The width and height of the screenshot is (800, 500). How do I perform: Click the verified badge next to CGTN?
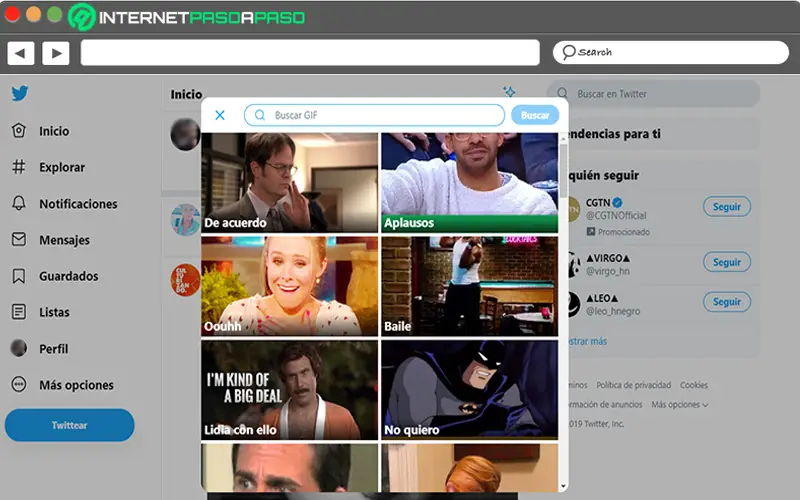click(617, 203)
